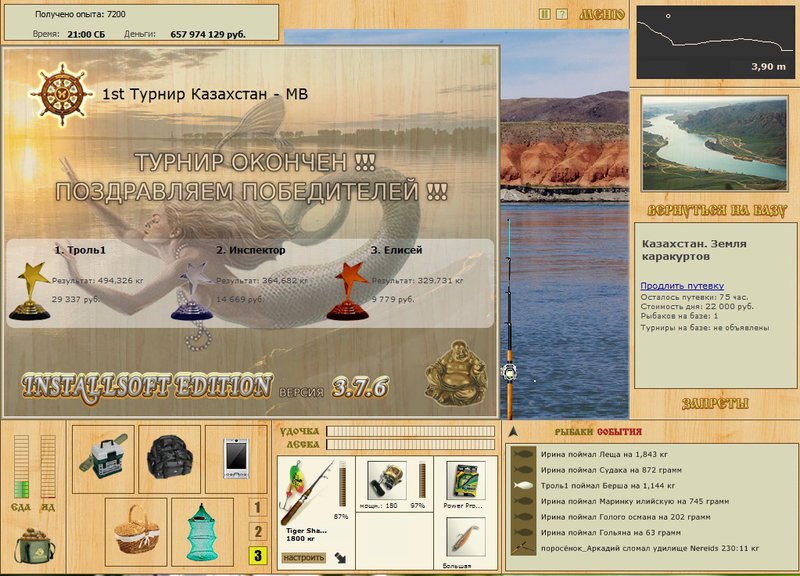
Task: Click the diagonal arrow beside настроить
Action: pyautogui.click(x=340, y=558)
